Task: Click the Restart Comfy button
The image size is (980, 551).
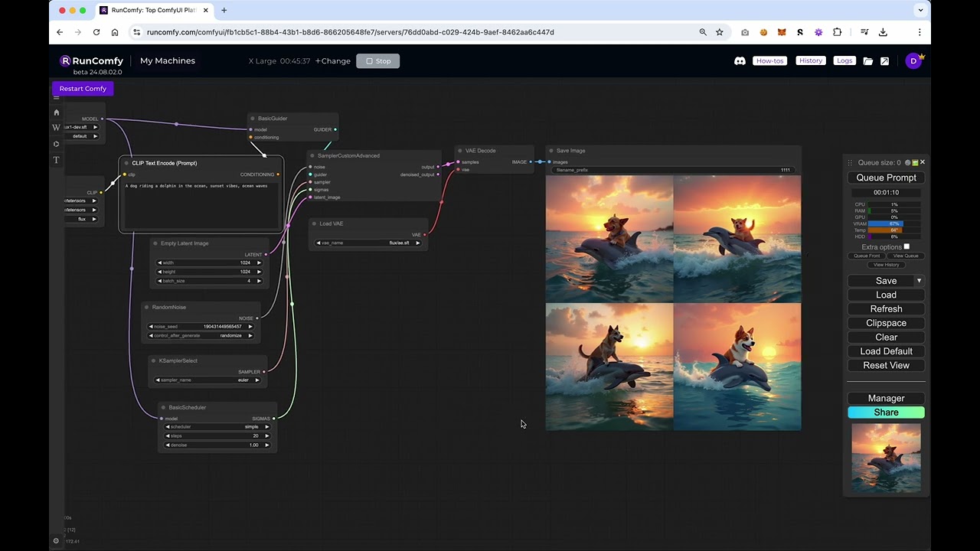Action: [x=83, y=89]
